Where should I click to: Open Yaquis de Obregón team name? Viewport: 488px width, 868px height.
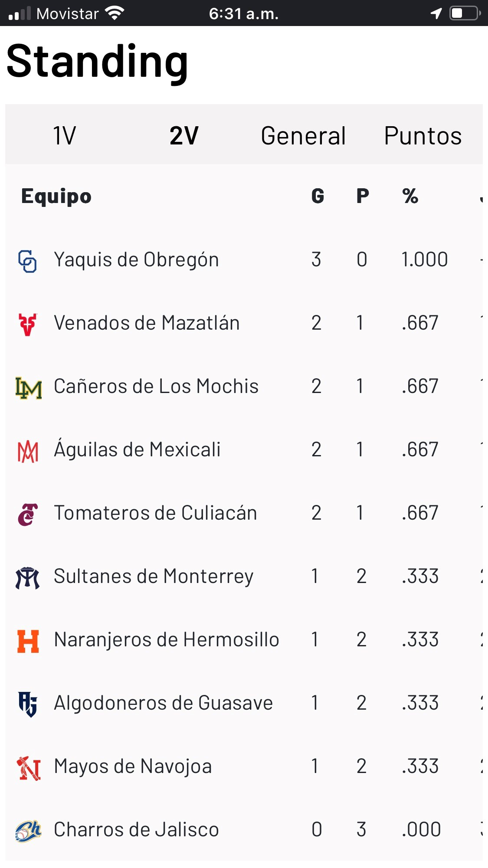point(136,260)
